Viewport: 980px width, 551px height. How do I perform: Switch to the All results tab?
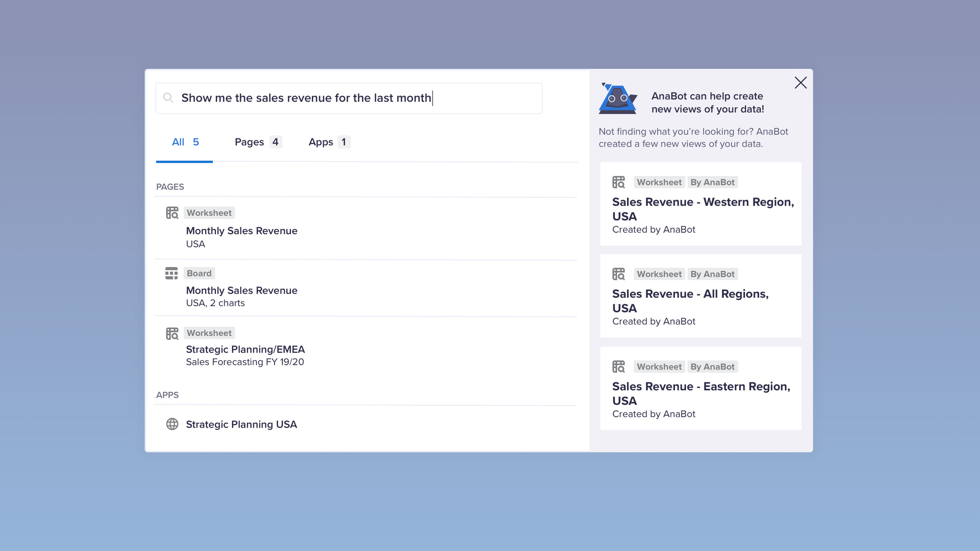point(185,142)
